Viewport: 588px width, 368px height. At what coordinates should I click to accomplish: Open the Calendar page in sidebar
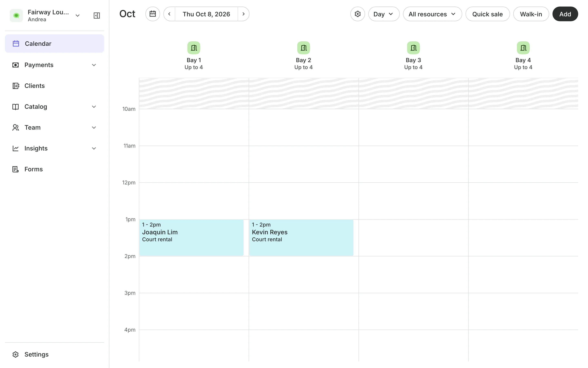point(55,44)
